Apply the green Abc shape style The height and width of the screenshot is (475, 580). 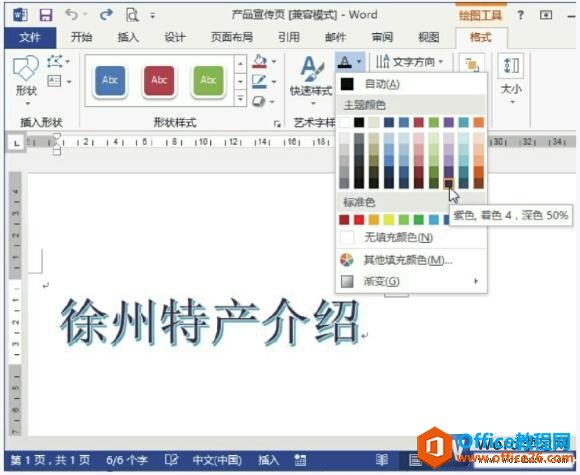pos(208,80)
